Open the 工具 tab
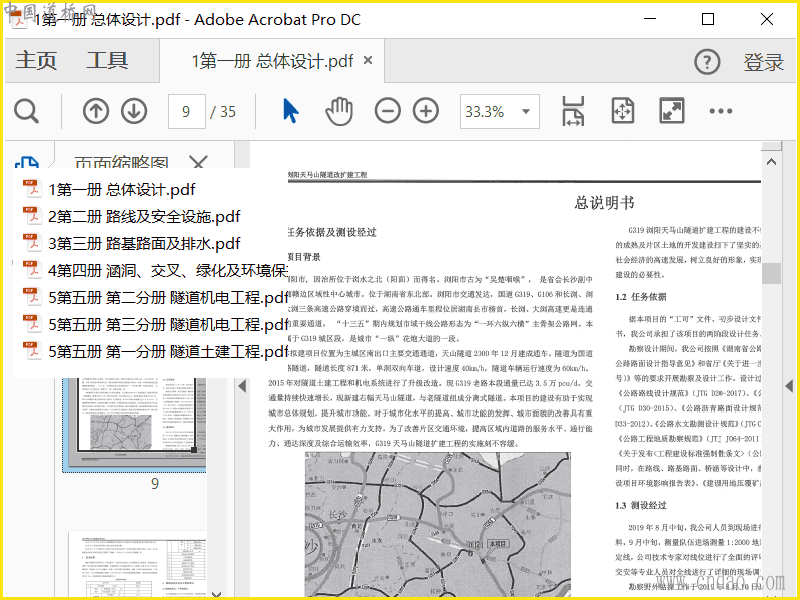Image resolution: width=800 pixels, height=600 pixels. pos(106,61)
